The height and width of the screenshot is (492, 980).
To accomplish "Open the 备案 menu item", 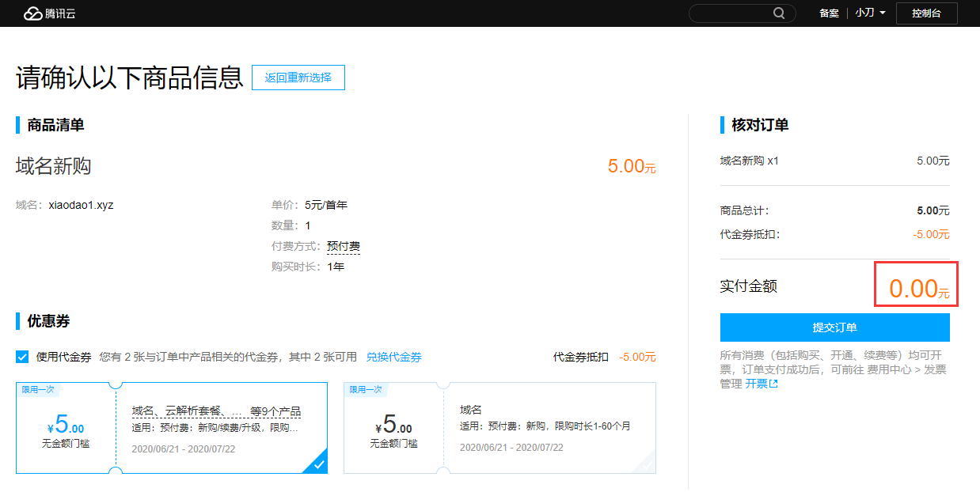I will pos(829,13).
